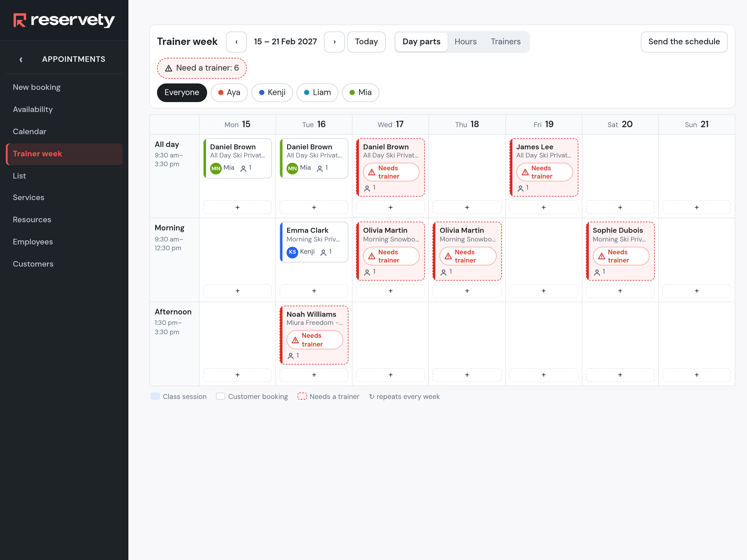
Task: Switch to Day parts view
Action: [421, 42]
